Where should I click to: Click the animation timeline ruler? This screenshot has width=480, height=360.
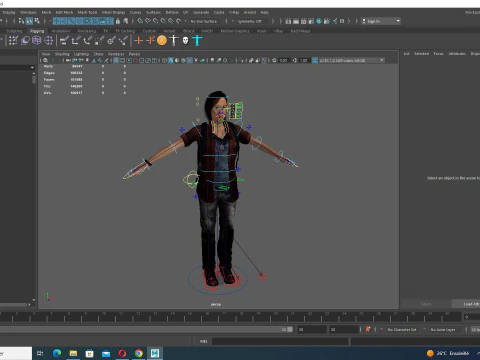(x=231, y=317)
